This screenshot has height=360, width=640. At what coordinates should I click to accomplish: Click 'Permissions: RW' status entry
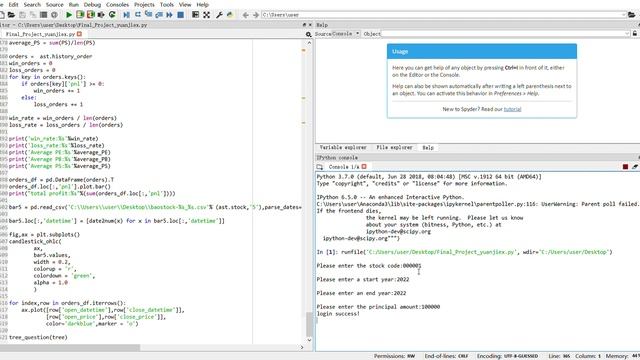click(x=394, y=356)
